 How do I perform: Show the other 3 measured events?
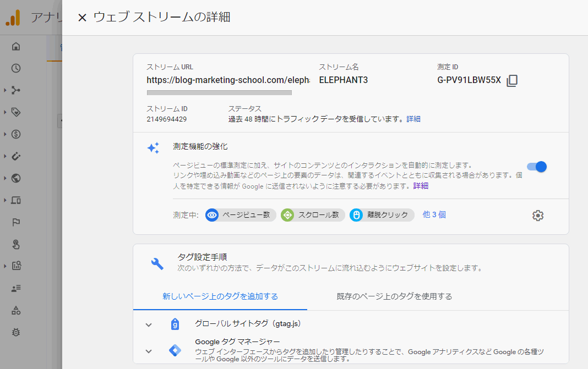[x=434, y=214]
